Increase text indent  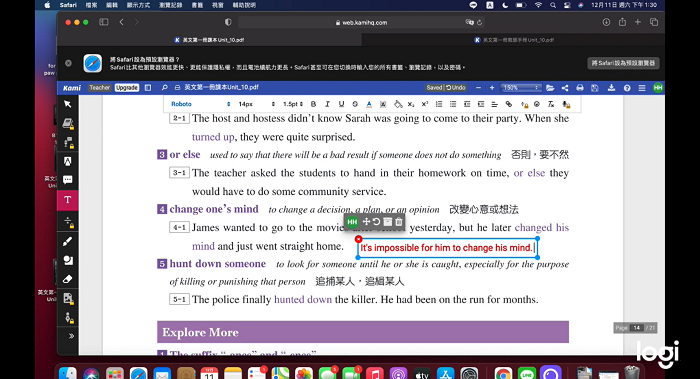[x=480, y=104]
